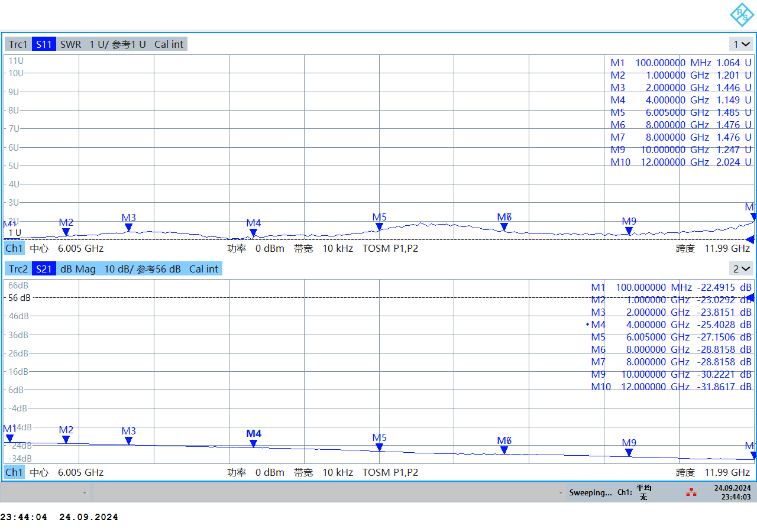Expand the diagram 1 dropdown
The height and width of the screenshot is (532, 757).
coord(742,44)
